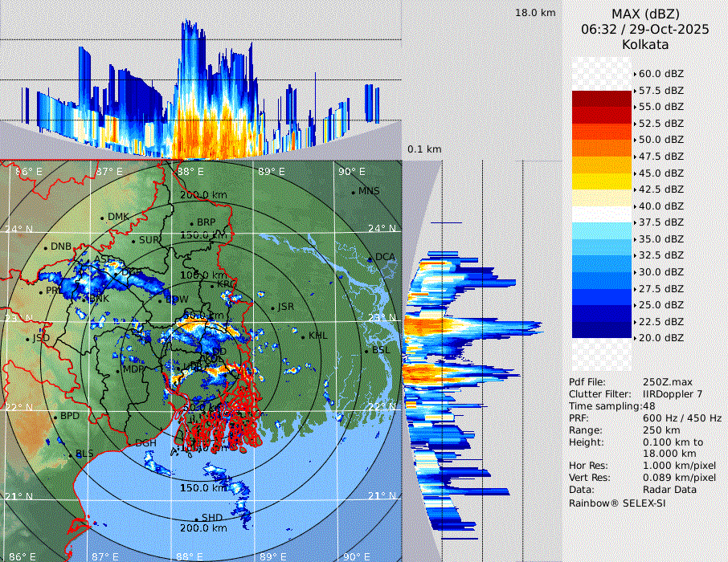728x562 pixels.
Task: Click the JSR station marker
Action: (273, 307)
